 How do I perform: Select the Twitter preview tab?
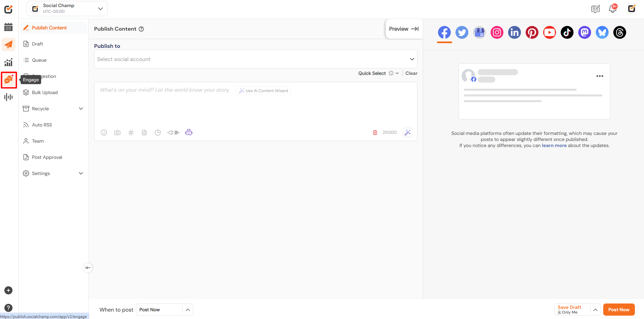tap(462, 33)
